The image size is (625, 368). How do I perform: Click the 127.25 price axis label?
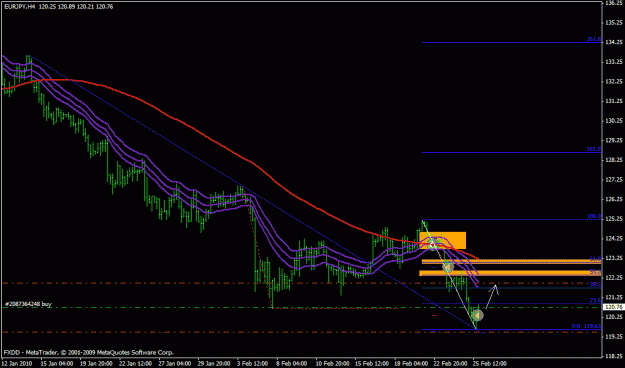click(614, 180)
